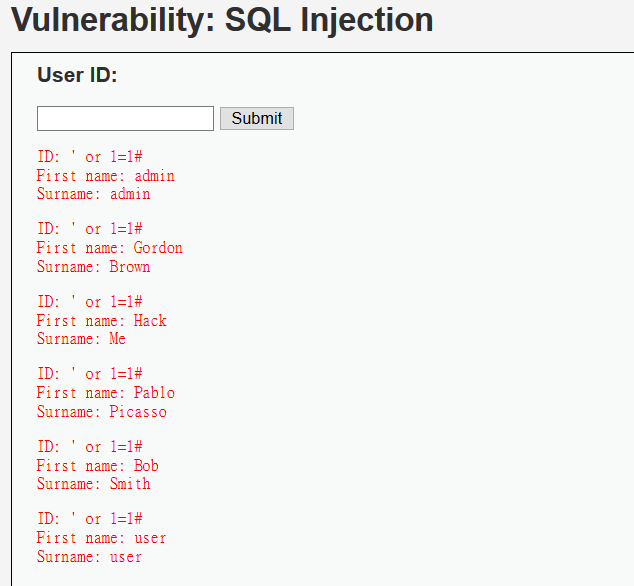Select the First name: Hack line
This screenshot has height=586, width=634.
coord(101,321)
